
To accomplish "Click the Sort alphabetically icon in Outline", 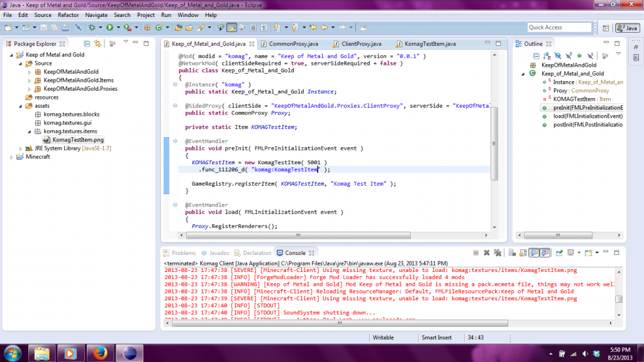I will click(x=547, y=55).
